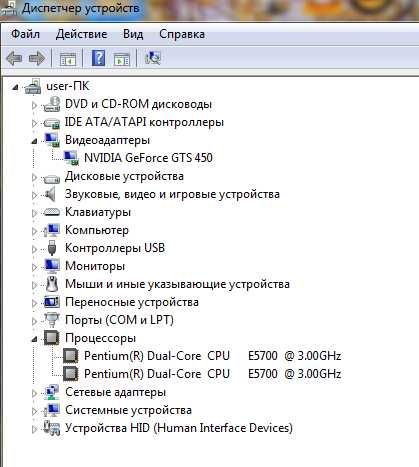Click the Звуковые, видео и игровые устройства speaker icon
Image resolution: width=419 pixels, height=467 pixels.
50,194
